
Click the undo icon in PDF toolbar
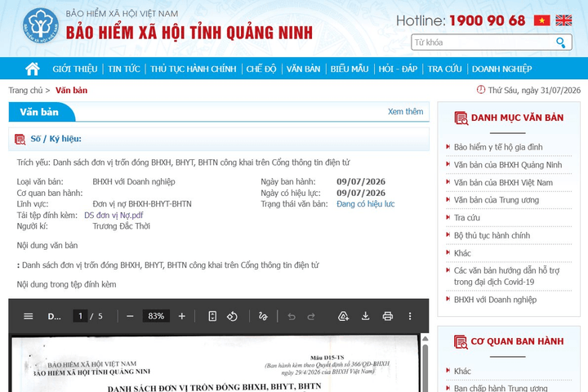tap(292, 317)
